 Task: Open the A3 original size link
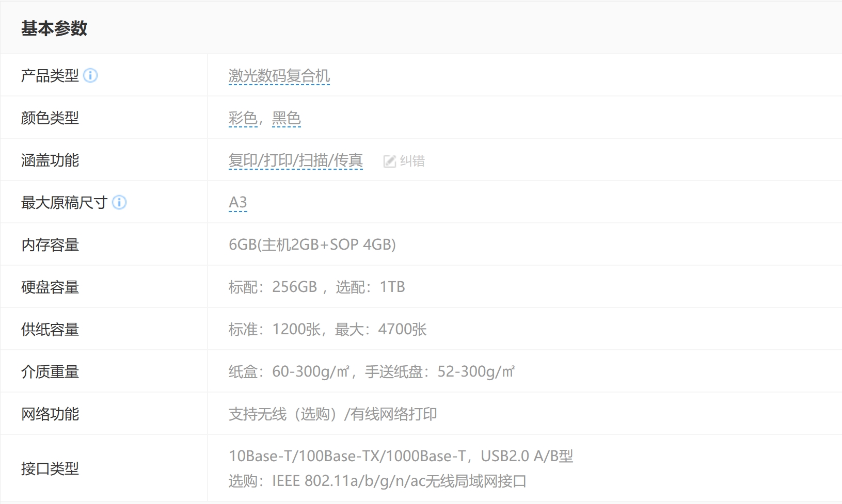click(x=237, y=202)
